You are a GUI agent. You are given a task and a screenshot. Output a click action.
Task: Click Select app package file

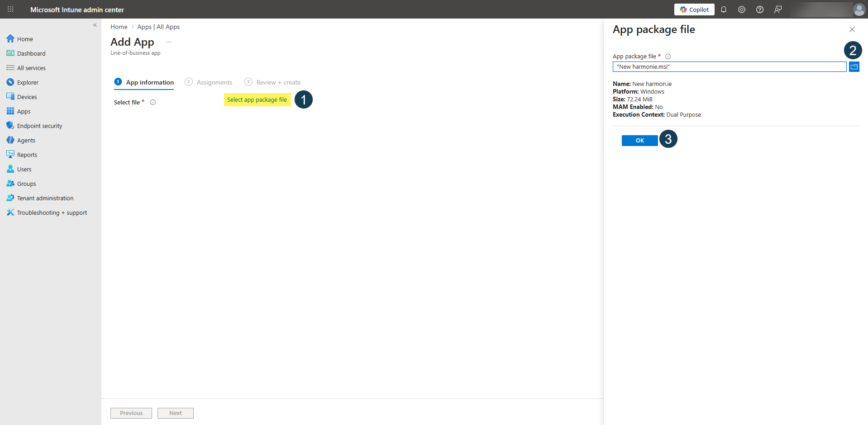pos(257,99)
